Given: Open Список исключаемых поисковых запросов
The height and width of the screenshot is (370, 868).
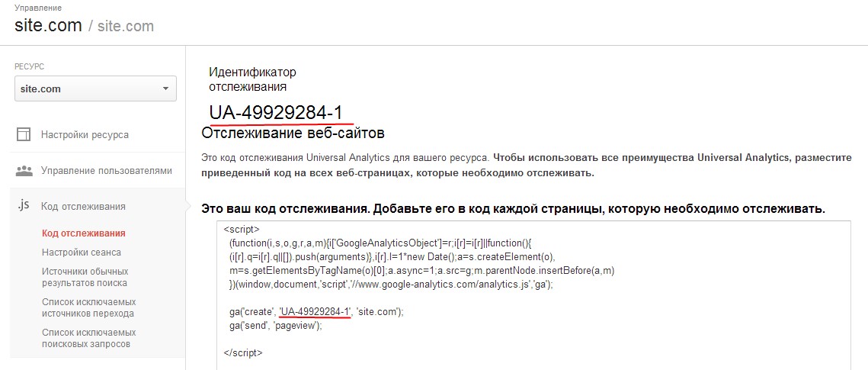Looking at the screenshot, I should pyautogui.click(x=88, y=338).
